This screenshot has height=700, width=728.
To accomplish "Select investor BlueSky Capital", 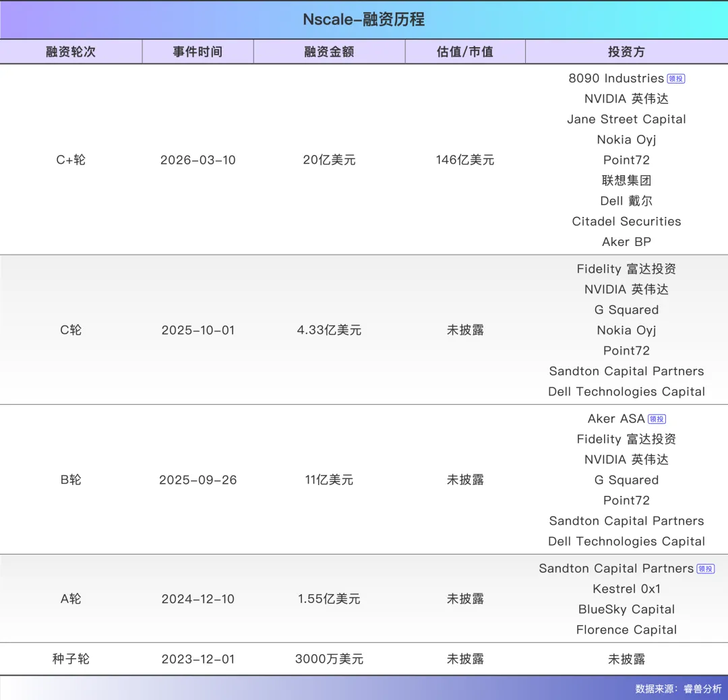I will (626, 610).
